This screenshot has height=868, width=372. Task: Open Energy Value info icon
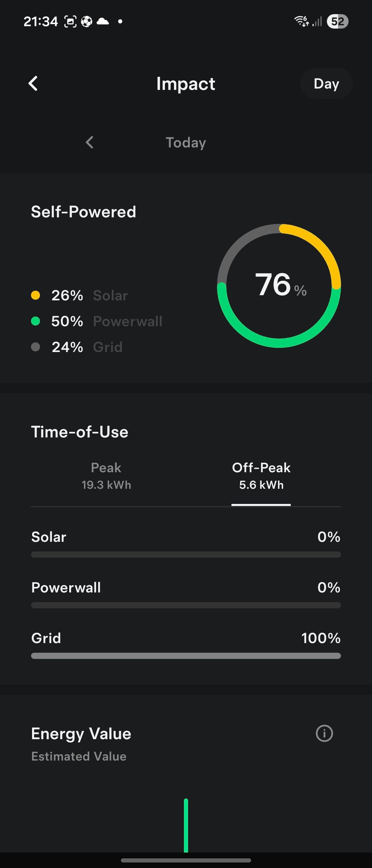324,733
